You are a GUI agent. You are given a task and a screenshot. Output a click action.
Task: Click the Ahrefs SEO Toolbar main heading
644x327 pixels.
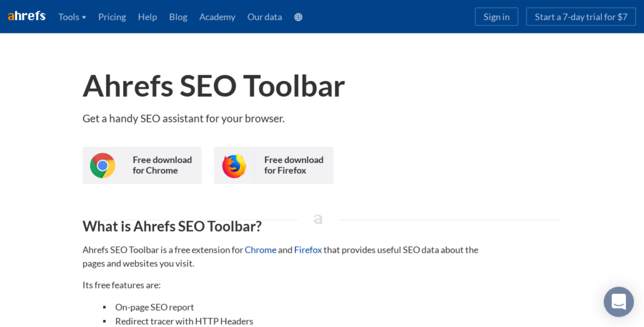[x=214, y=86]
